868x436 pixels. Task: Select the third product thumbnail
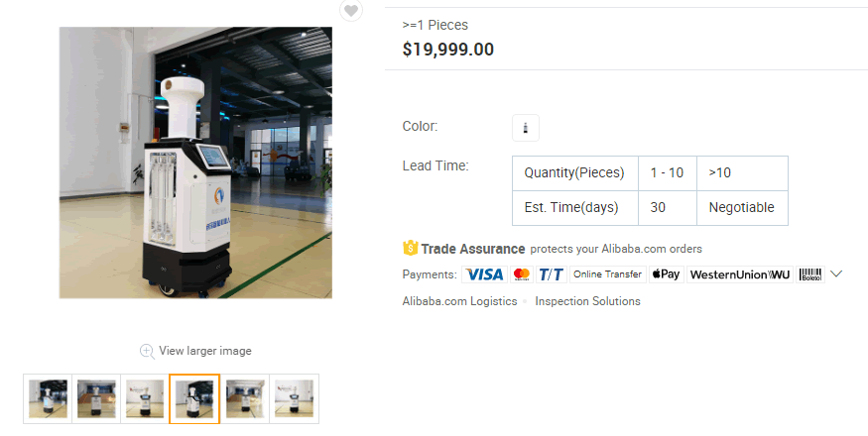click(145, 399)
